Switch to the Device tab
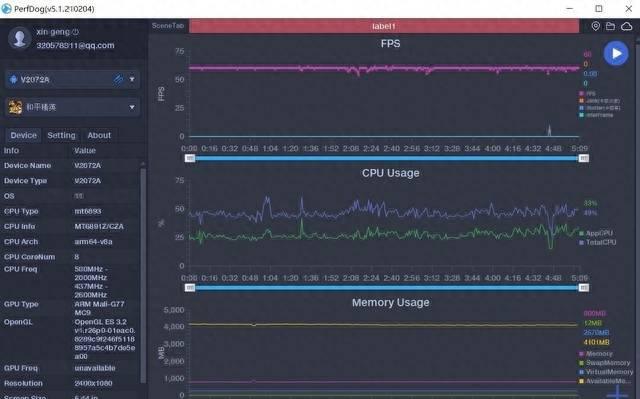Viewport: 640px width, 399px height. [x=23, y=135]
